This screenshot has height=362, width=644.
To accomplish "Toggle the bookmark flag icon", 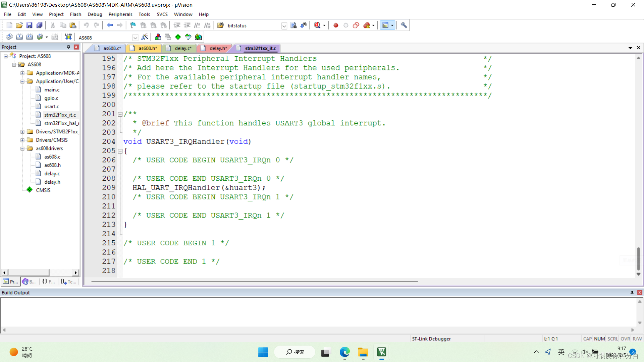I will click(x=133, y=25).
